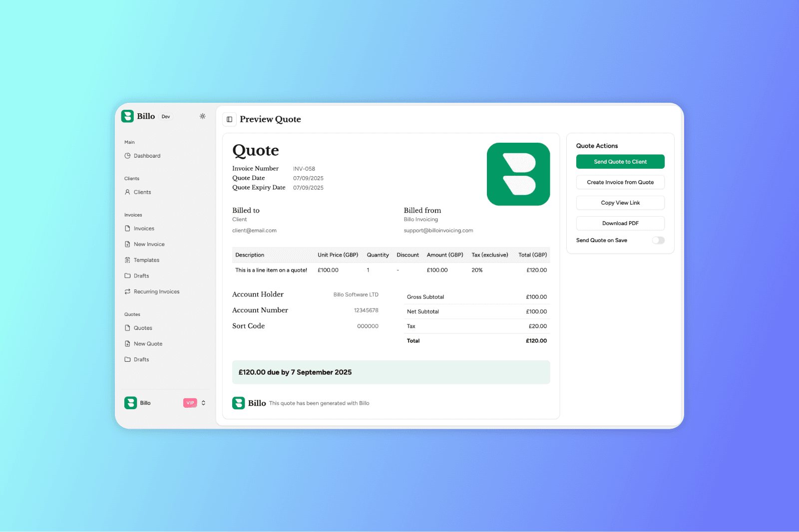Open Invoices in the sidebar
Viewport: 799px width, 532px height.
144,229
